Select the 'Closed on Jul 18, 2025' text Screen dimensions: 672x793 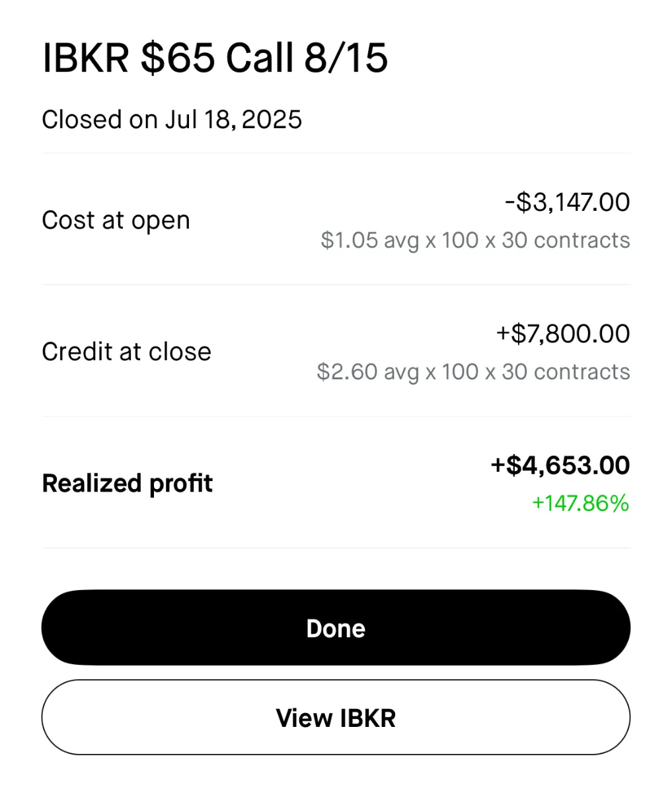[x=172, y=120]
